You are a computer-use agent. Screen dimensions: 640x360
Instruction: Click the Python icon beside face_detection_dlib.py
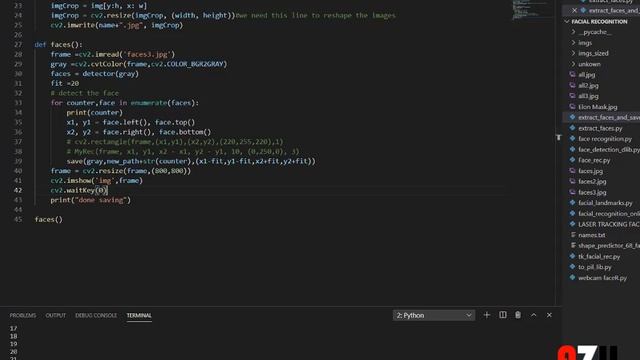pyautogui.click(x=572, y=149)
